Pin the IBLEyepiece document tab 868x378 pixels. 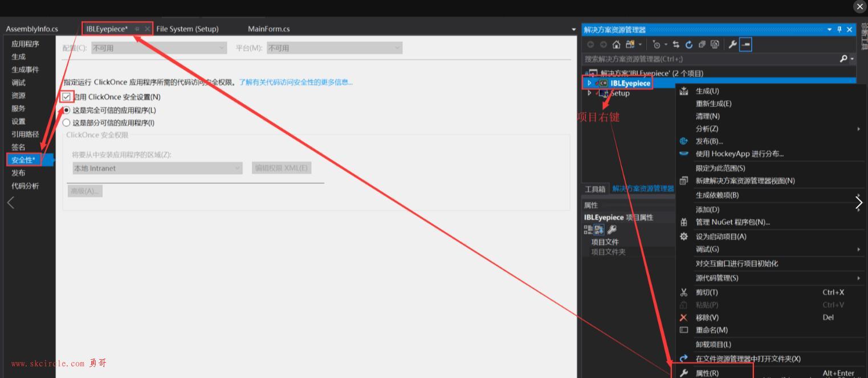137,28
